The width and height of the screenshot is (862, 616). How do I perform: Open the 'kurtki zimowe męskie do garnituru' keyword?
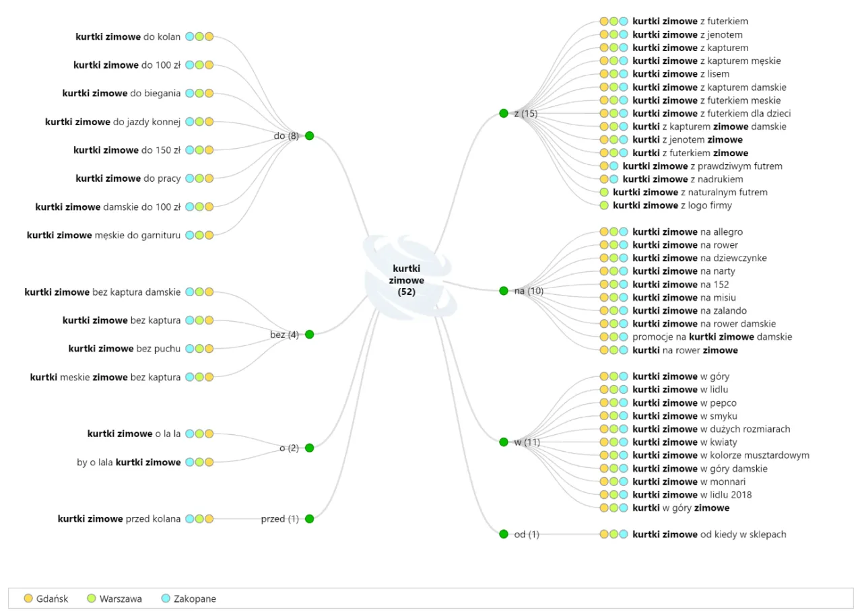tap(104, 235)
